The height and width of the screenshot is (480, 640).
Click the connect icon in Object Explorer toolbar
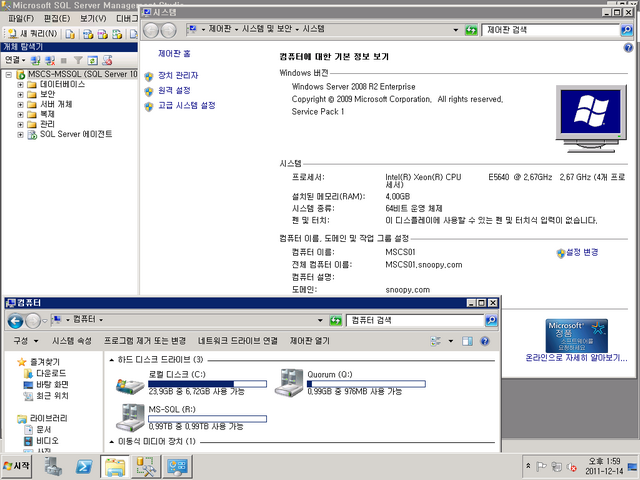click(36, 61)
